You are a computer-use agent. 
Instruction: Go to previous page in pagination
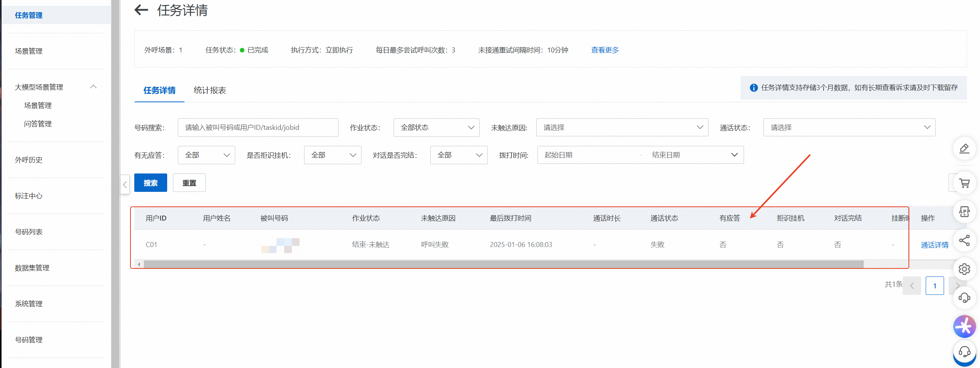[x=912, y=286]
